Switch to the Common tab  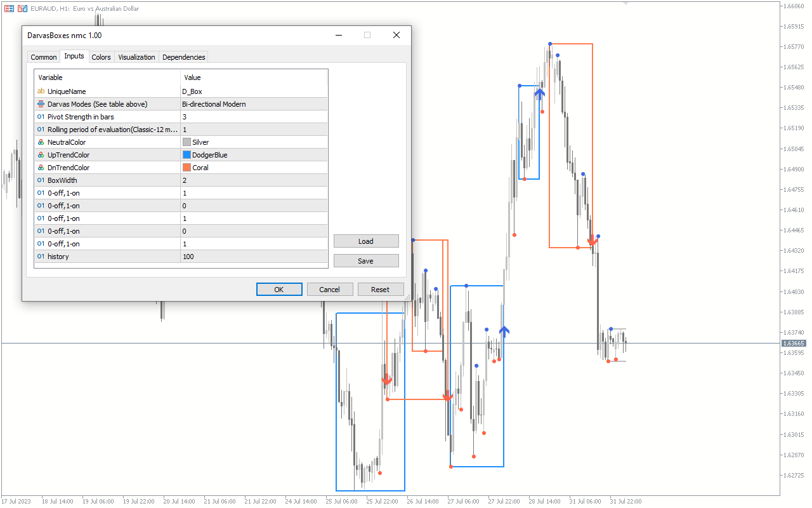[x=44, y=57]
